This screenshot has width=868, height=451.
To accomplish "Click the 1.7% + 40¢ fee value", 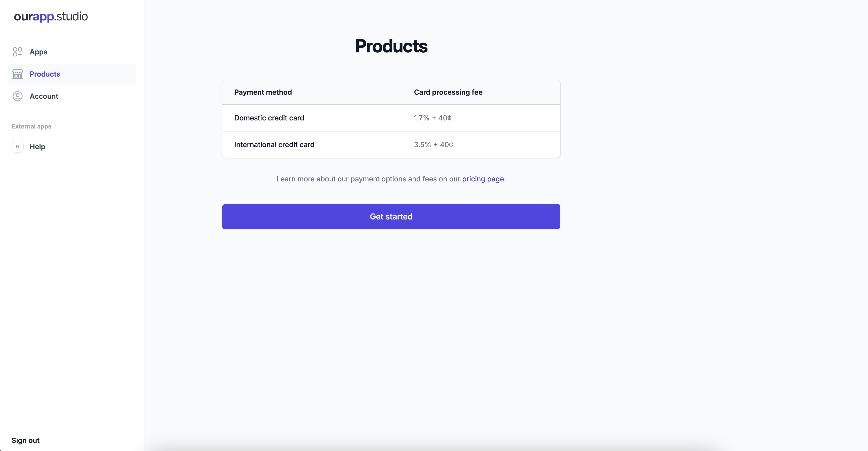I will [433, 118].
